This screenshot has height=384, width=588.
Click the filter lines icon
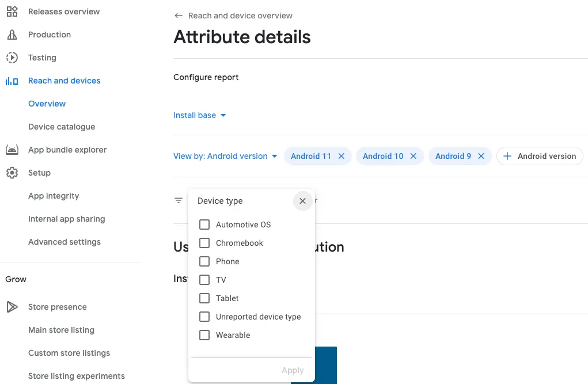[x=179, y=200]
